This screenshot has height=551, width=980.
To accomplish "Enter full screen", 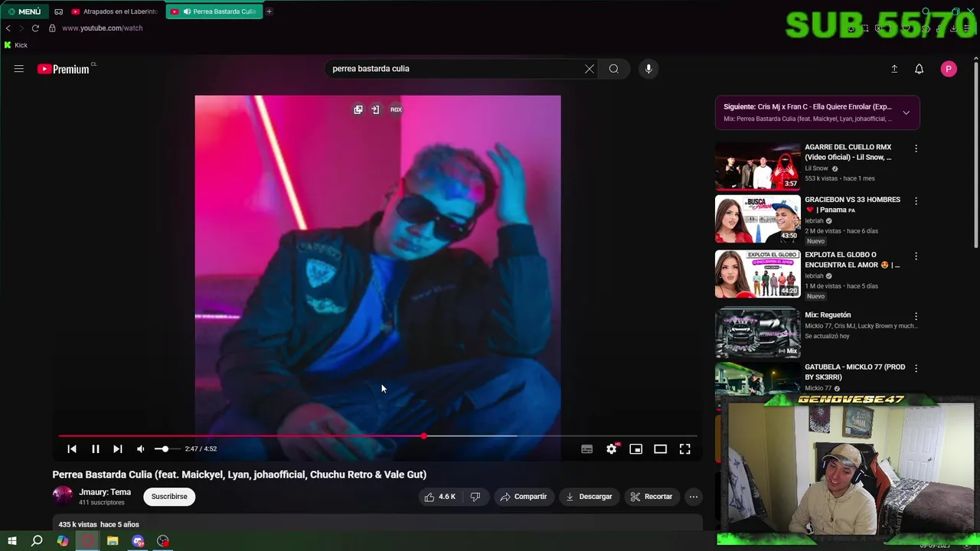I will pos(684,449).
